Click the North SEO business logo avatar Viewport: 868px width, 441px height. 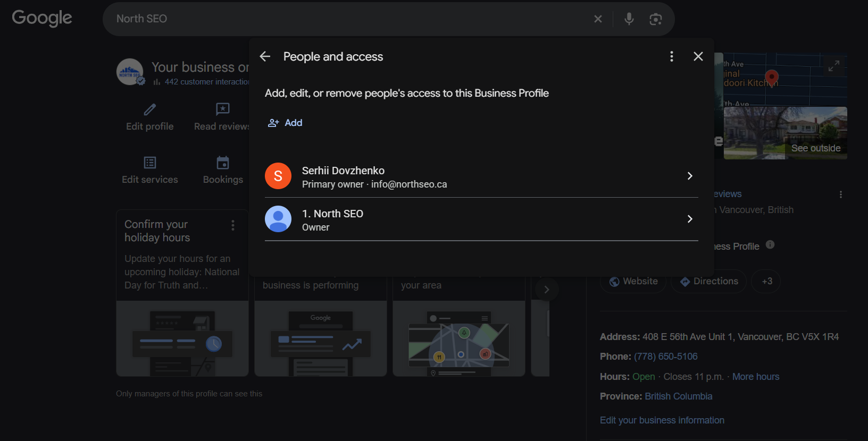[x=130, y=72]
